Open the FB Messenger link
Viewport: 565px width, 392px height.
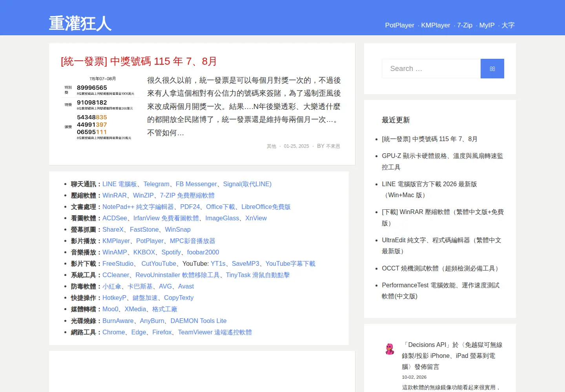(x=196, y=184)
